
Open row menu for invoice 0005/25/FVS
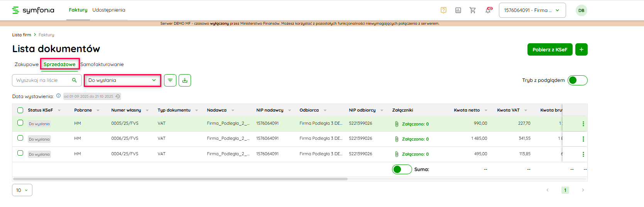click(583, 124)
